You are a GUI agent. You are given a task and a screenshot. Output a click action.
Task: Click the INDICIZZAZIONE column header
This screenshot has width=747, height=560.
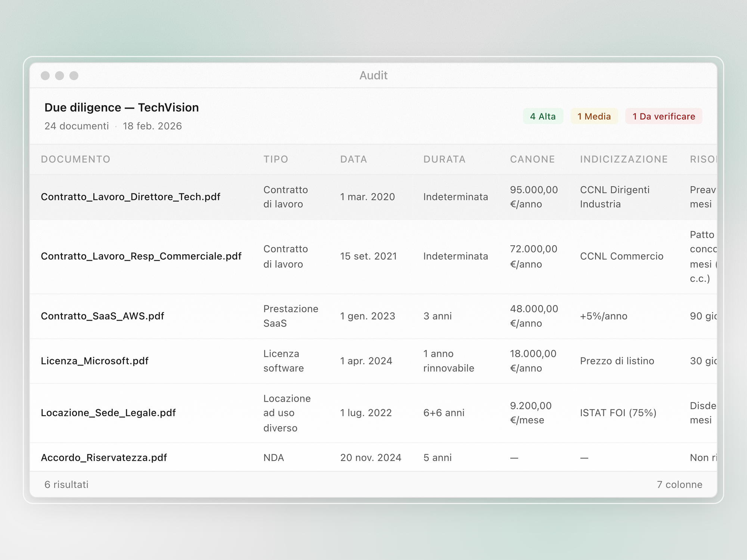(624, 159)
